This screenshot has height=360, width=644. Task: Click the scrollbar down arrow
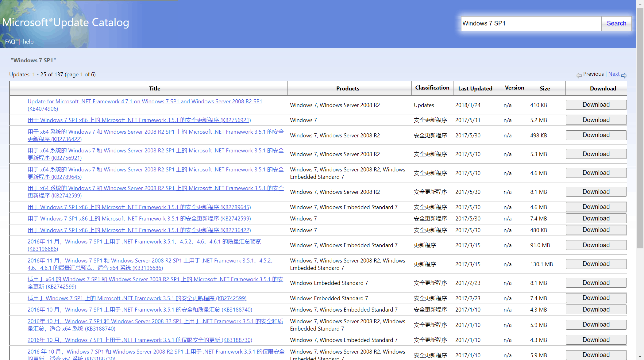(640, 357)
